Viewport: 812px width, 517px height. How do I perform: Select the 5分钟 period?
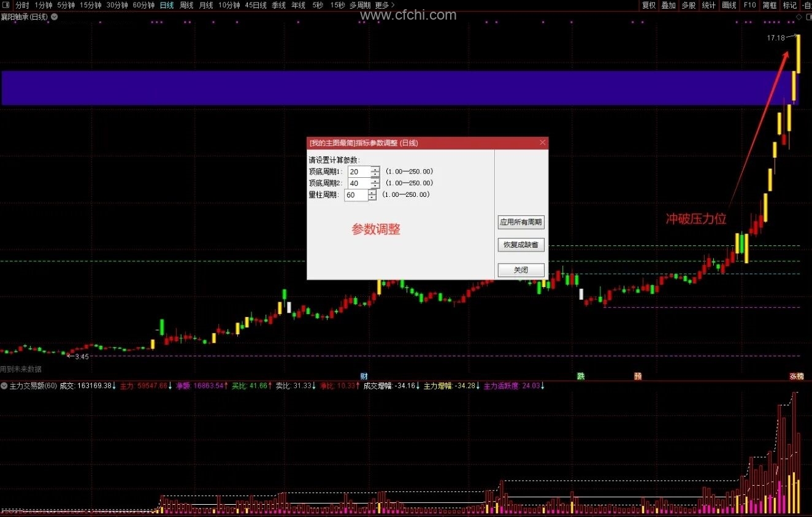pyautogui.click(x=66, y=5)
